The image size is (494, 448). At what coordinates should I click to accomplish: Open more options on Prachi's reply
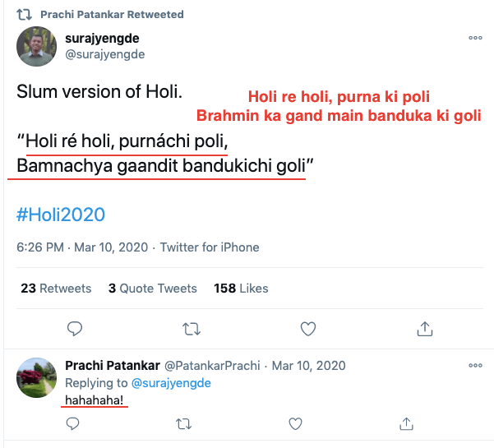pyautogui.click(x=475, y=365)
